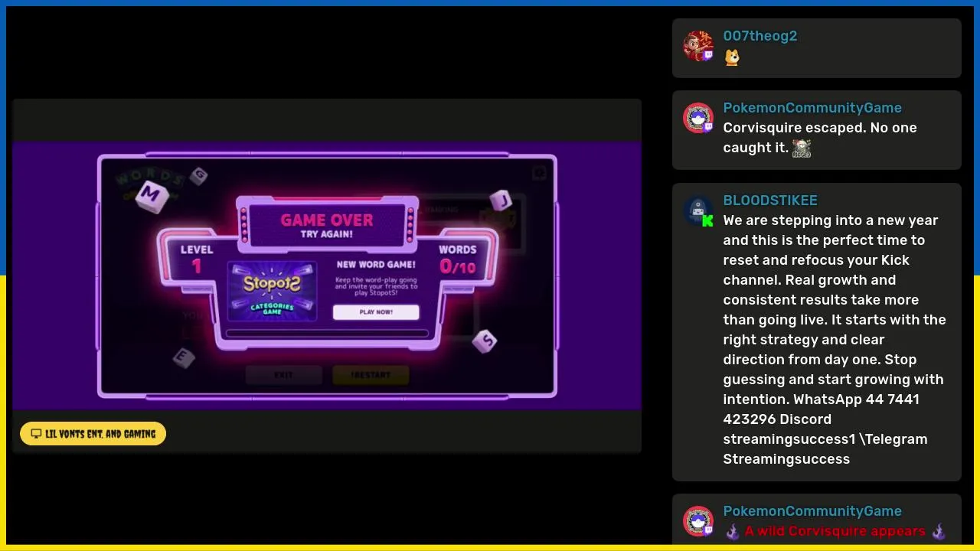The image size is (980, 551).
Task: Click the progress bar under StopotS promo
Action: pos(327,334)
